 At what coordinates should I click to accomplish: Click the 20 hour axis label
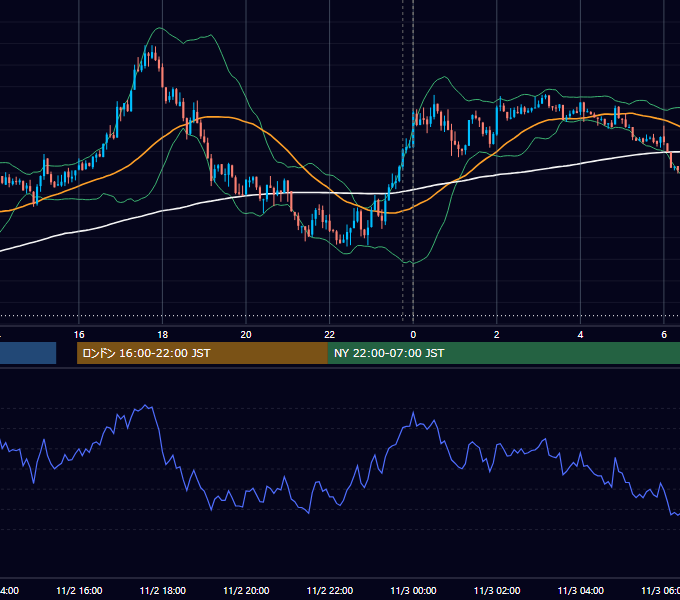246,335
